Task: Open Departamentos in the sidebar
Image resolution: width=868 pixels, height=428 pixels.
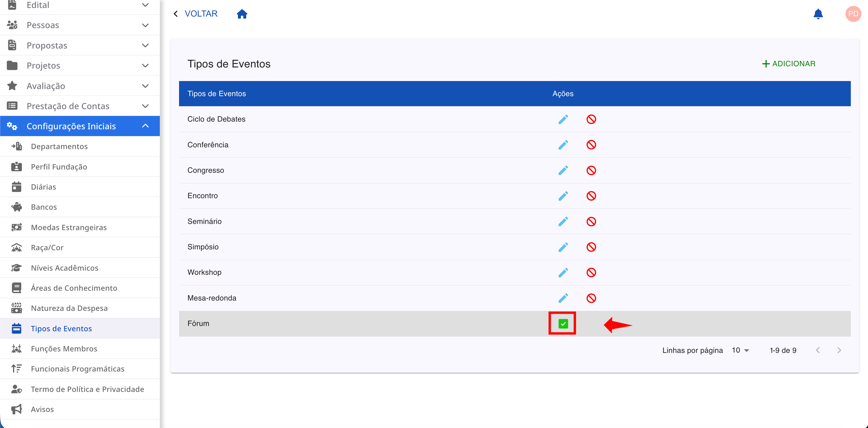Action: (x=80, y=146)
